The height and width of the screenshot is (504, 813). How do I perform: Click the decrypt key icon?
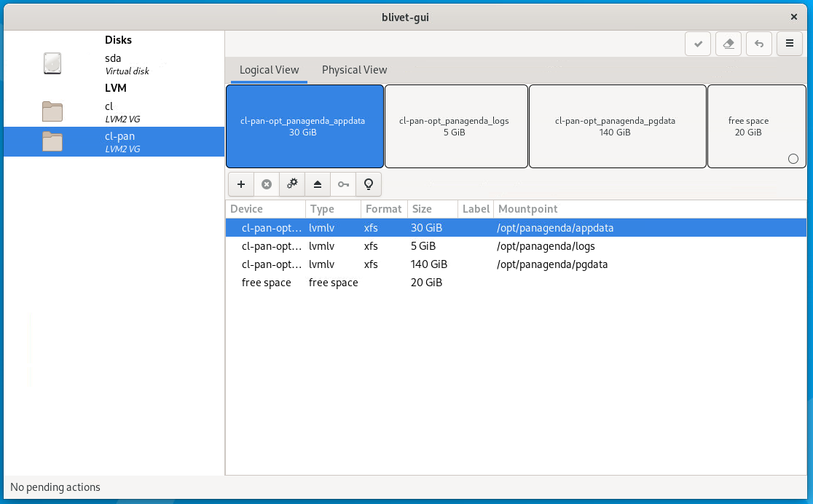[343, 184]
